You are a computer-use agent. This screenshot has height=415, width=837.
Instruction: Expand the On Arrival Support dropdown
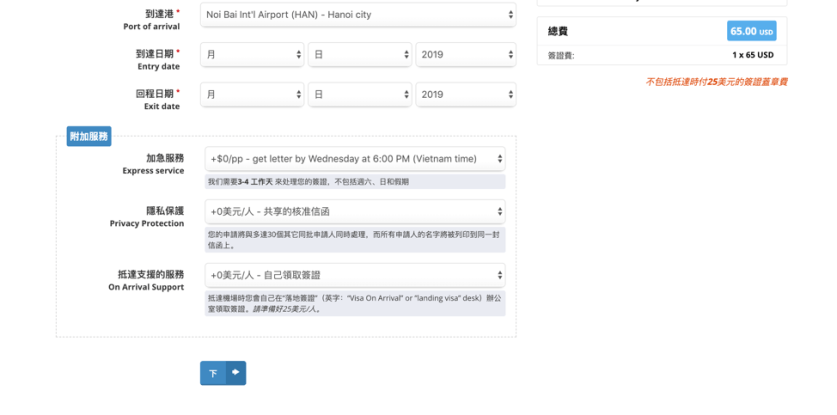(x=354, y=275)
